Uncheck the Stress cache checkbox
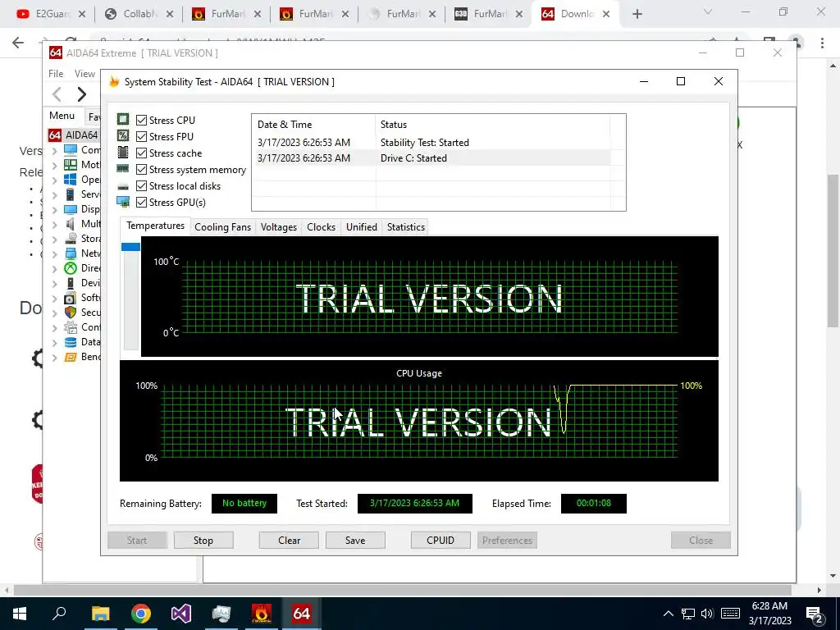This screenshot has height=630, width=840. 141,153
